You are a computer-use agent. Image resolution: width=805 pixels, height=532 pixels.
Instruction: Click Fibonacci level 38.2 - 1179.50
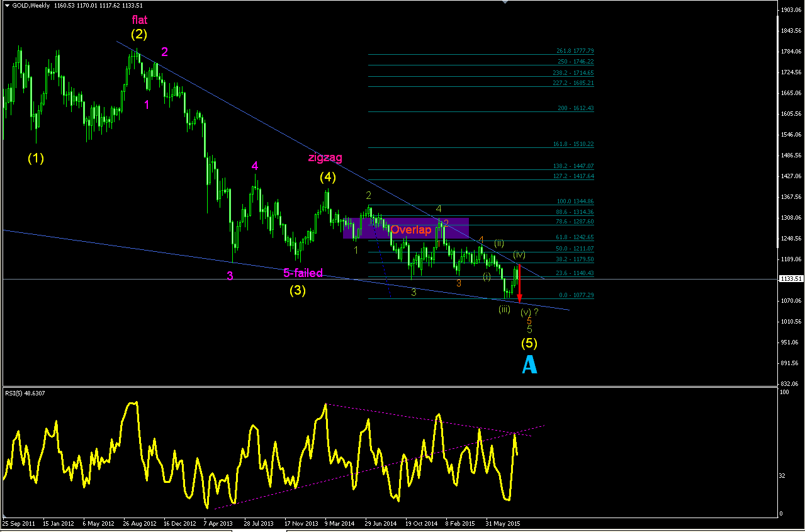(x=575, y=259)
